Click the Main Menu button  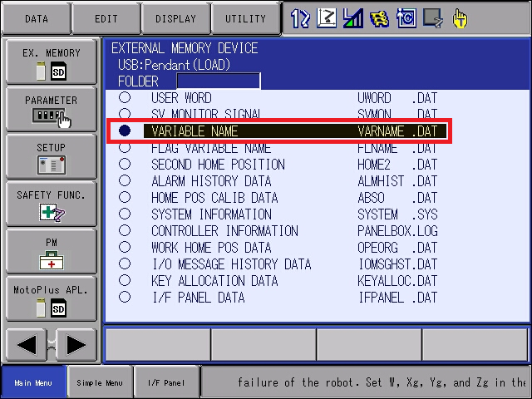pyautogui.click(x=33, y=382)
